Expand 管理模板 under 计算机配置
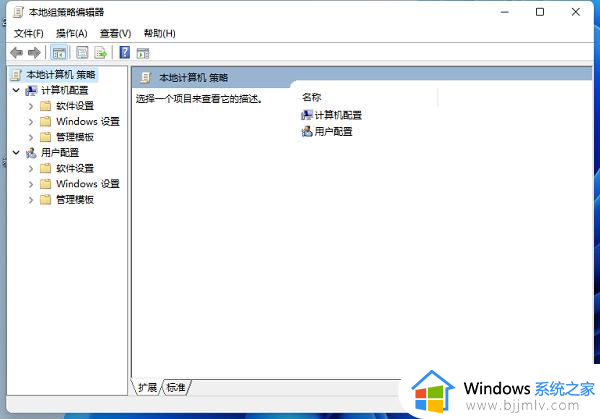Screen dimensions: 600x419 click(31, 137)
